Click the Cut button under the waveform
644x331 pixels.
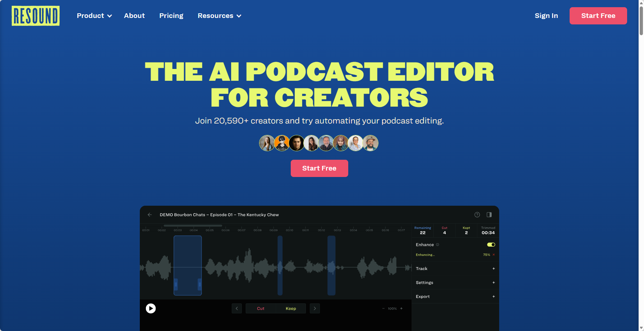pos(261,308)
